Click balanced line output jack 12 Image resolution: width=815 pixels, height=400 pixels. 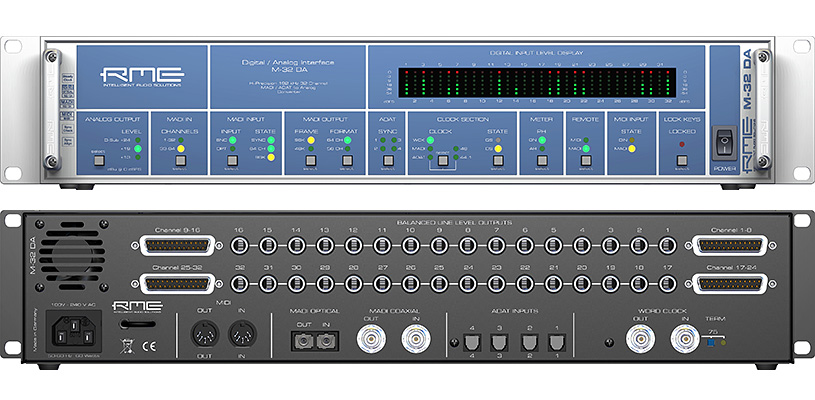[x=353, y=245]
